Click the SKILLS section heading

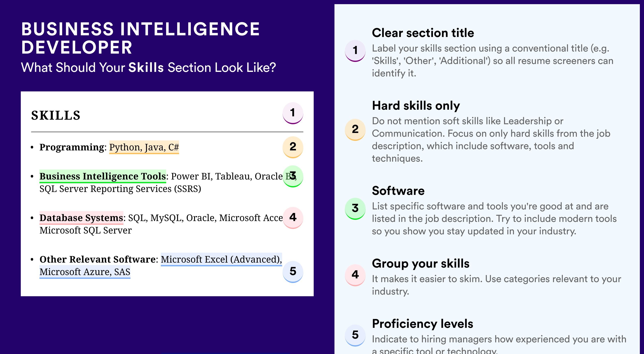(56, 116)
